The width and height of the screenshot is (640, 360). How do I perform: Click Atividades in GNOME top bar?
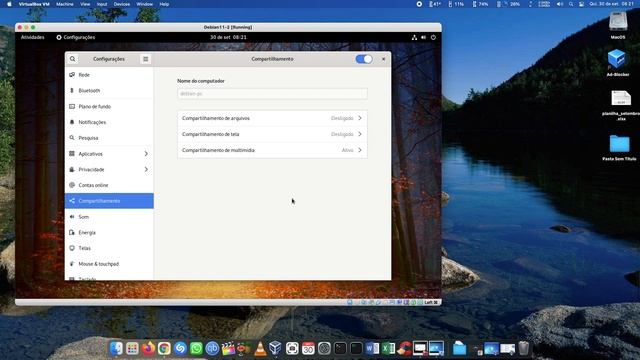coord(33,37)
